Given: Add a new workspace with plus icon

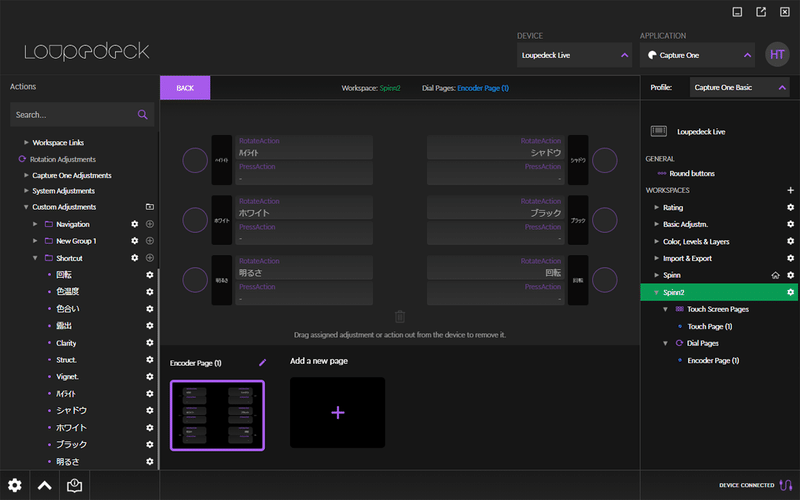Looking at the screenshot, I should pos(790,190).
